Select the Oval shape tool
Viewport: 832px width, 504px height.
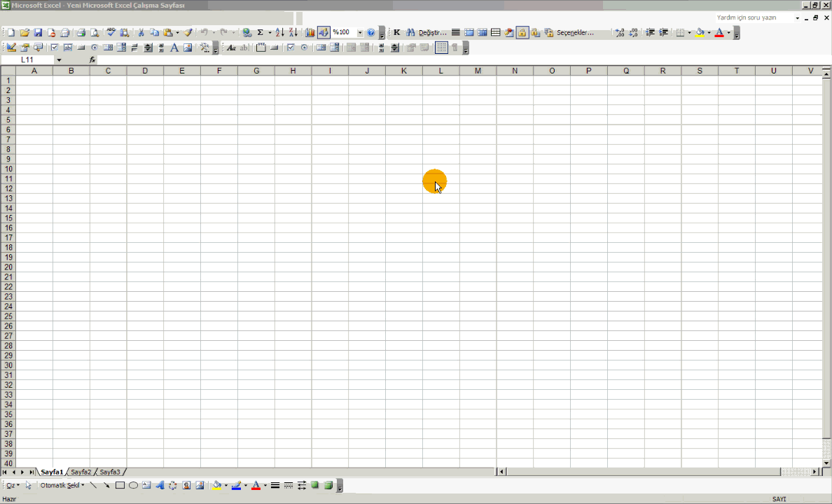[x=133, y=485]
